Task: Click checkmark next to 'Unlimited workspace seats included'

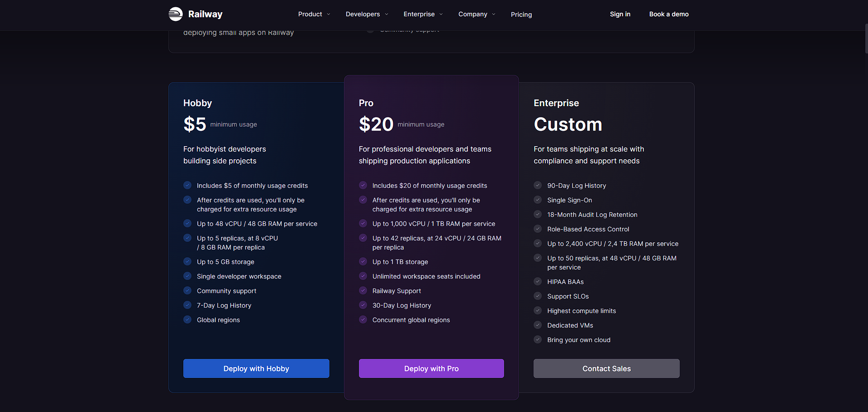Action: pyautogui.click(x=363, y=276)
